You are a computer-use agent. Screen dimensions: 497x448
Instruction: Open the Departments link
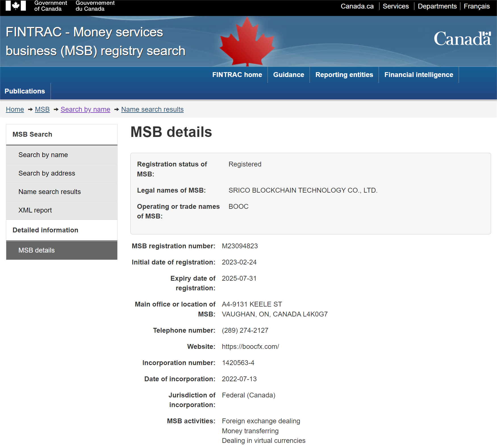point(437,6)
